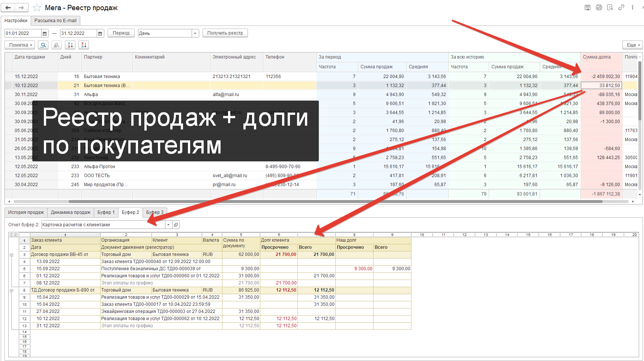Open the История продаж tab
This screenshot has height=361, width=644.
coord(26,212)
